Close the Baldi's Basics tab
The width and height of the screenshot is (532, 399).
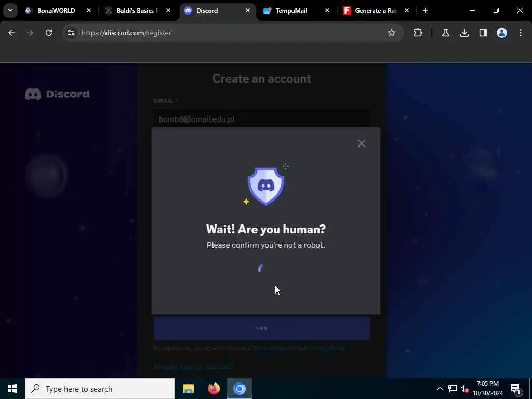point(168,11)
